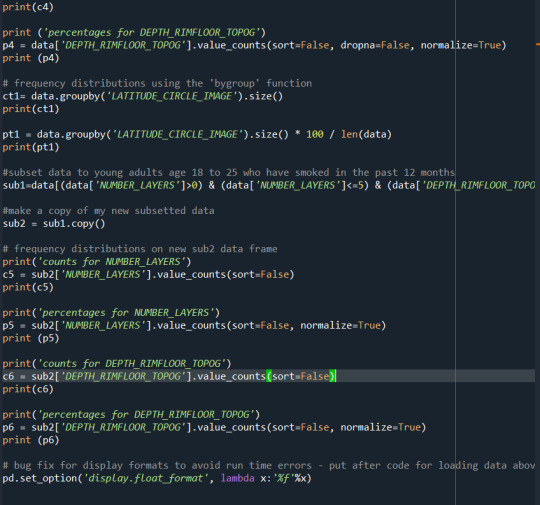Select percentages print statement above the p4 assignment
The height and width of the screenshot is (505, 540).
pyautogui.click(x=134, y=32)
